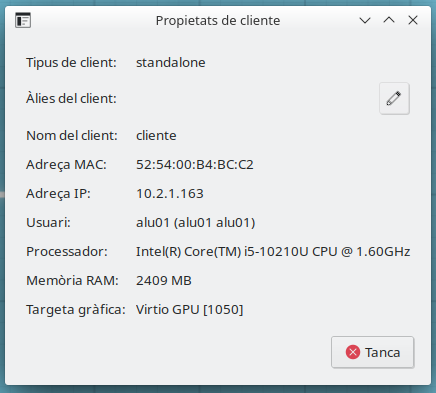The width and height of the screenshot is (436, 393).
Task: Select the MAC address value 52:54:00:B4:BC:C2
Action: (195, 165)
